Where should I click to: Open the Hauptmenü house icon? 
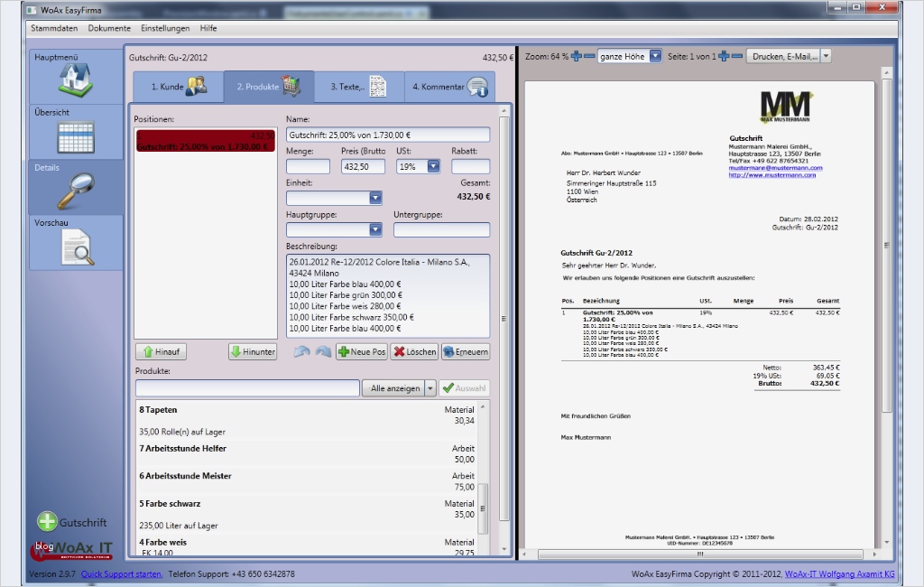(75, 79)
